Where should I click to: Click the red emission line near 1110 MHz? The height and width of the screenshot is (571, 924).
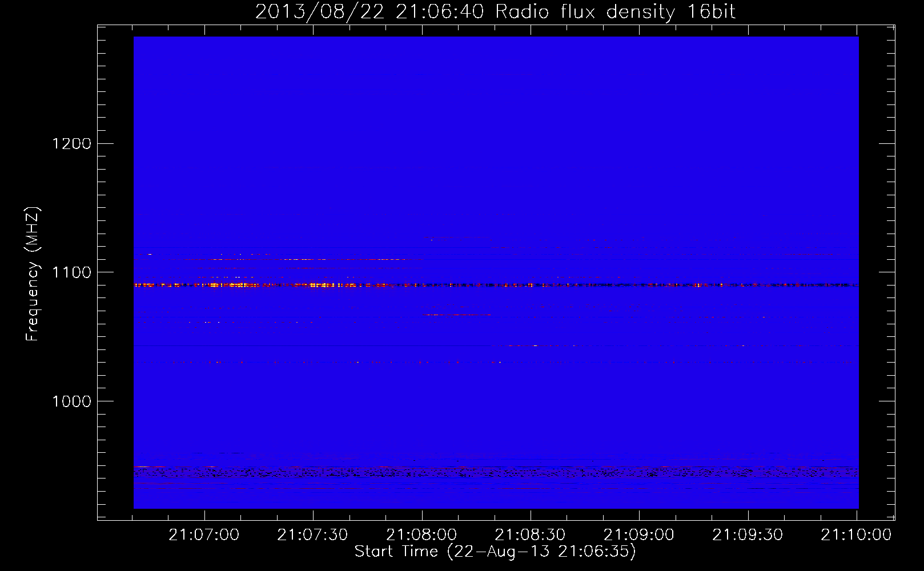click(x=278, y=259)
